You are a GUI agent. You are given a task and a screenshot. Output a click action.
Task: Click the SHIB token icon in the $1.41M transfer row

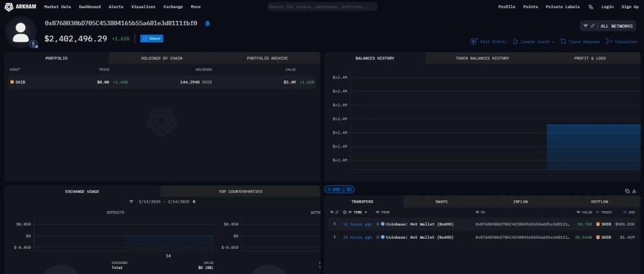click(598, 237)
